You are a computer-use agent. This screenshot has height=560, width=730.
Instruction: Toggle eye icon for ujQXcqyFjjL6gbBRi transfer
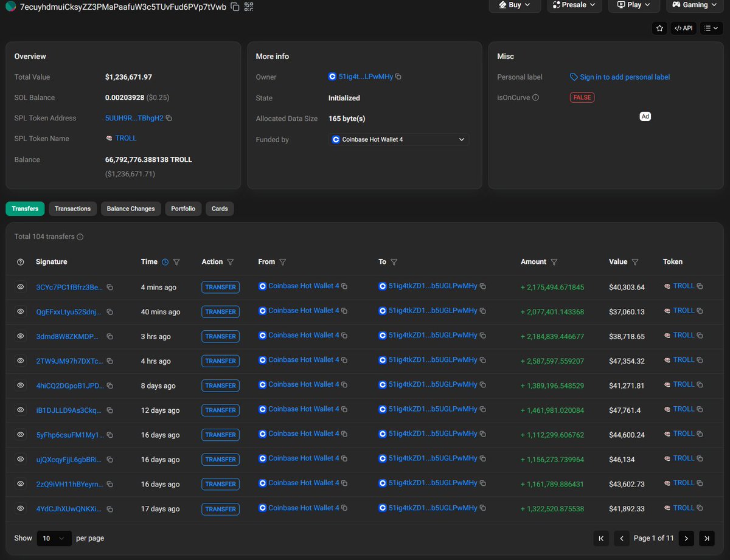click(21, 459)
